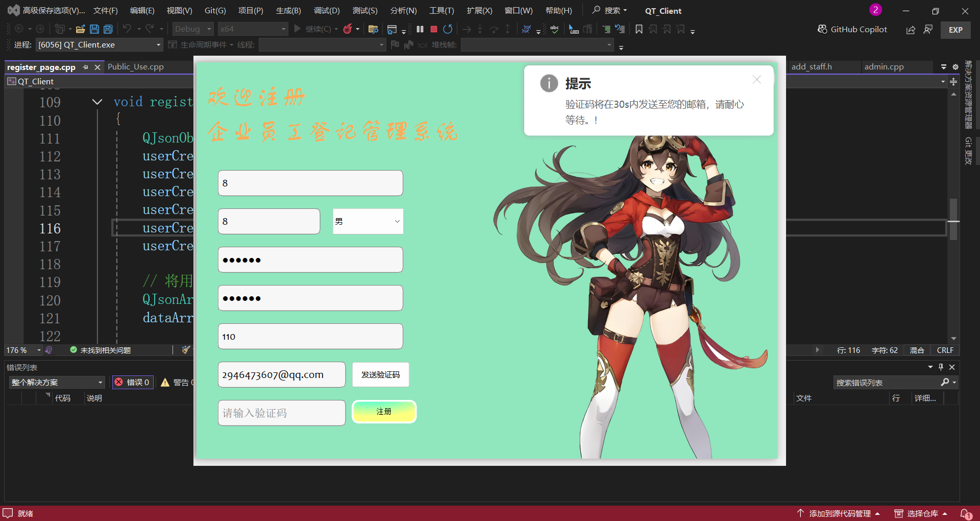Expand the process dropdown for QT_Client.exe
This screenshot has width=980, height=521.
click(x=158, y=45)
